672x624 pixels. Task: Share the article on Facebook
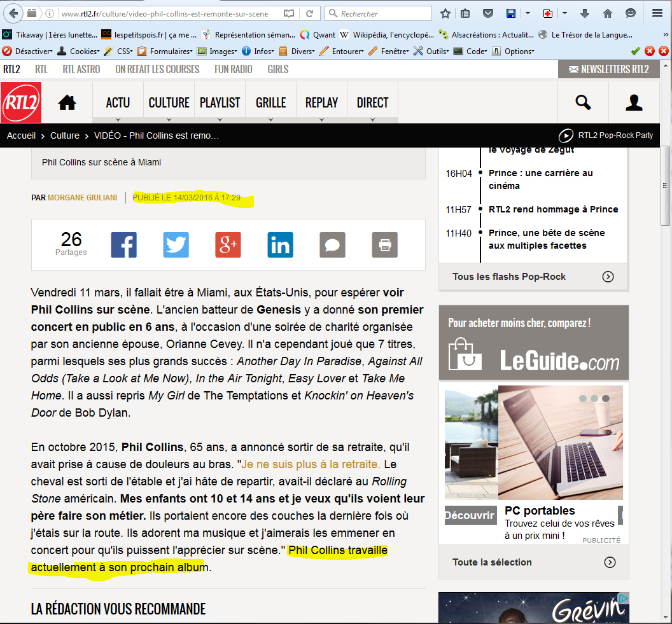tap(124, 245)
